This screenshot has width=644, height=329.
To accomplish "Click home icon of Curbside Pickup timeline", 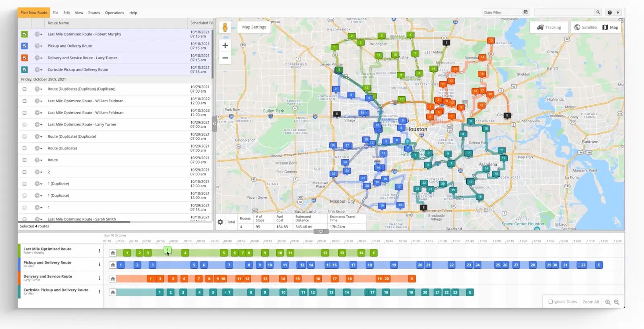I will click(113, 292).
